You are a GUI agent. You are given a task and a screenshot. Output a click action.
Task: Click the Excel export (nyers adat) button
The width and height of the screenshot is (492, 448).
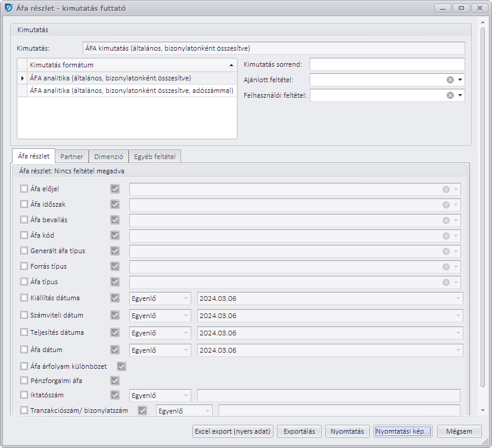[232, 431]
